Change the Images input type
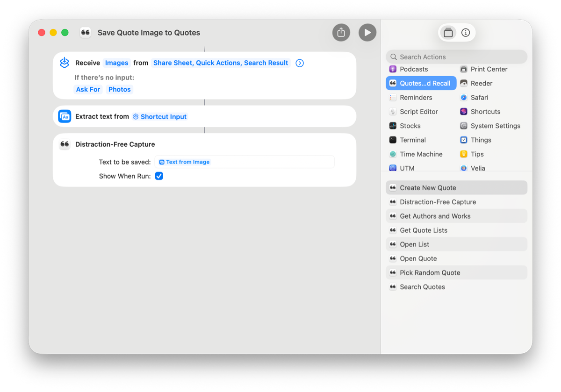The image size is (561, 392). (x=116, y=63)
